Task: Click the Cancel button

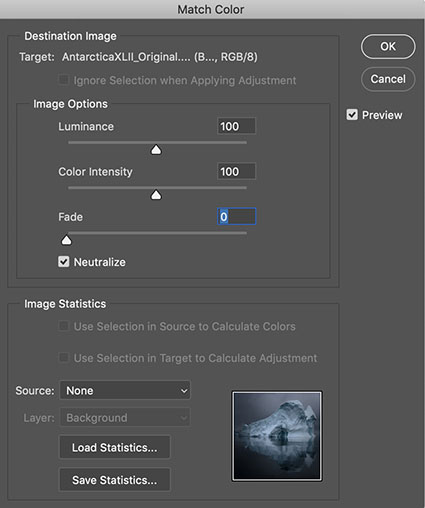Action: [388, 79]
